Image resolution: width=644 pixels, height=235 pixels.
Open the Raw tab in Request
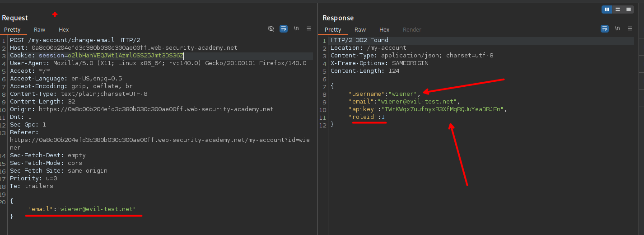[x=40, y=30]
